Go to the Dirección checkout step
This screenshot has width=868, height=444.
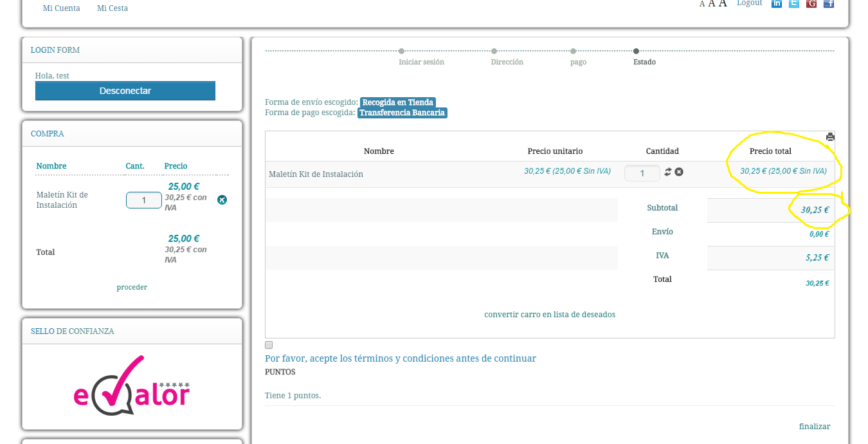[x=507, y=62]
